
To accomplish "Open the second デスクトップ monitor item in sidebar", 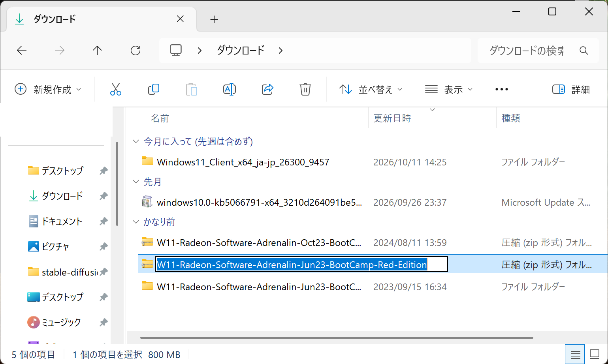I will click(x=56, y=297).
